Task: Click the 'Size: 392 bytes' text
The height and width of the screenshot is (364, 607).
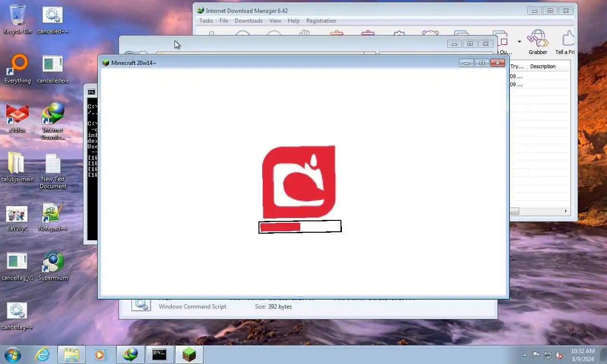Action: [x=273, y=307]
